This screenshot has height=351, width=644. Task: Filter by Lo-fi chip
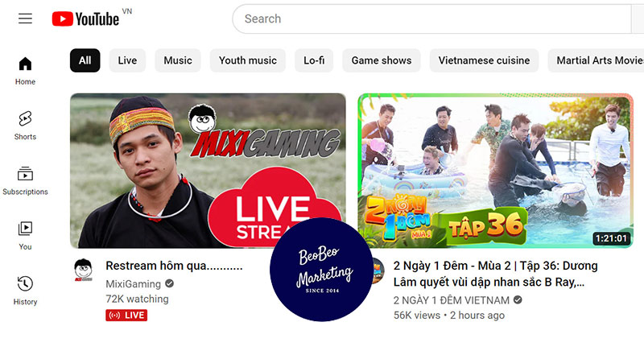(314, 60)
